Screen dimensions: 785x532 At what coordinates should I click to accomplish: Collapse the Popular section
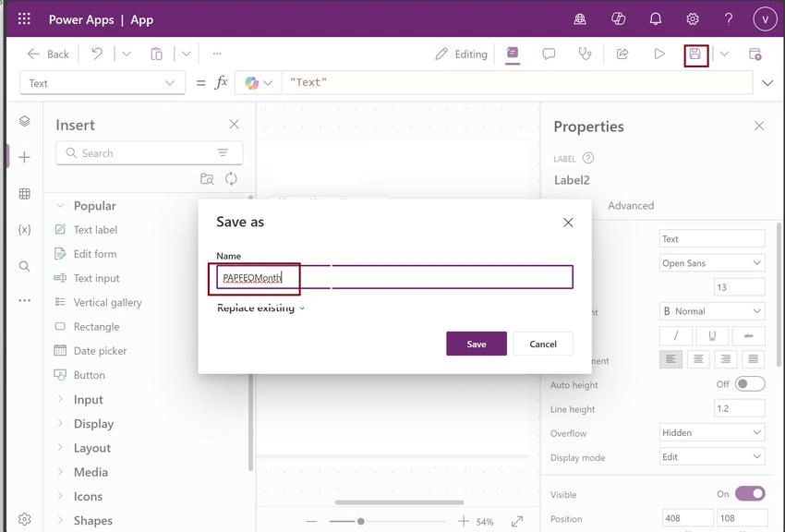point(60,206)
